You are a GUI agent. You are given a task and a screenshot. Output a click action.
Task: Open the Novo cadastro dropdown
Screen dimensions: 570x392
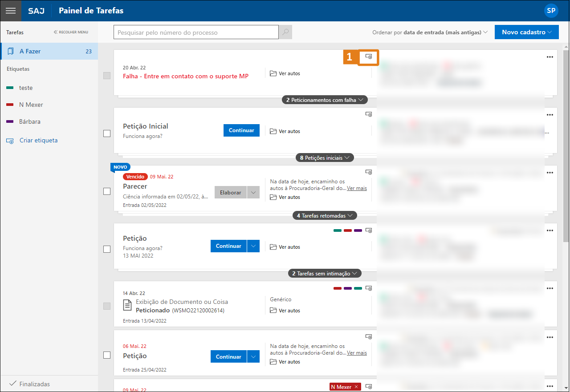(x=526, y=32)
